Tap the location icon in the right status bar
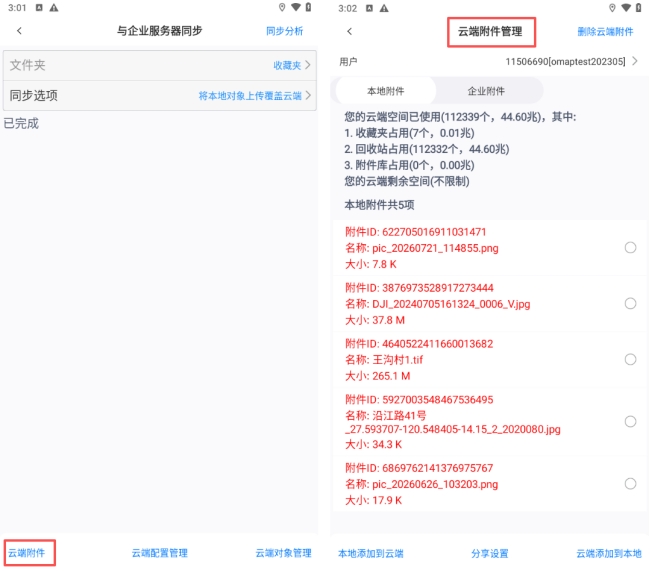The width and height of the screenshot is (650, 571). coord(612,7)
